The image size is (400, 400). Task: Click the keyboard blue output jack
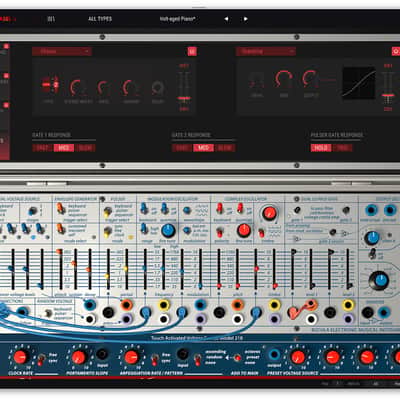click(x=274, y=354)
